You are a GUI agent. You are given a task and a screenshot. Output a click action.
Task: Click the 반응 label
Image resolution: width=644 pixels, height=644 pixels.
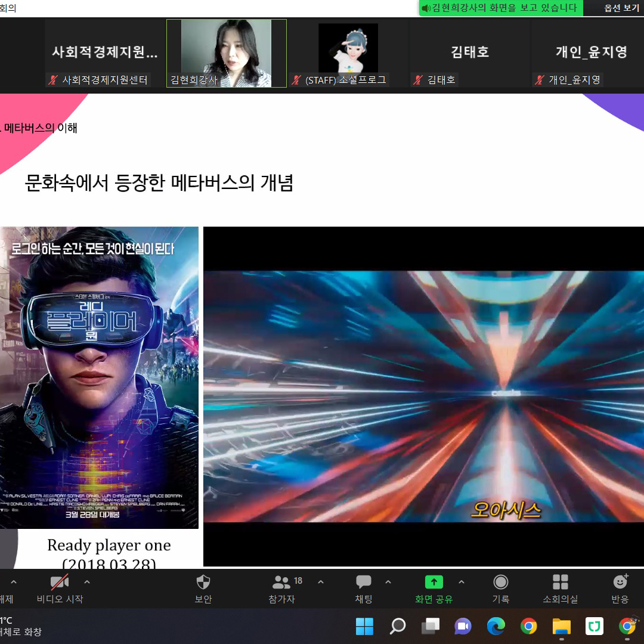(x=620, y=599)
